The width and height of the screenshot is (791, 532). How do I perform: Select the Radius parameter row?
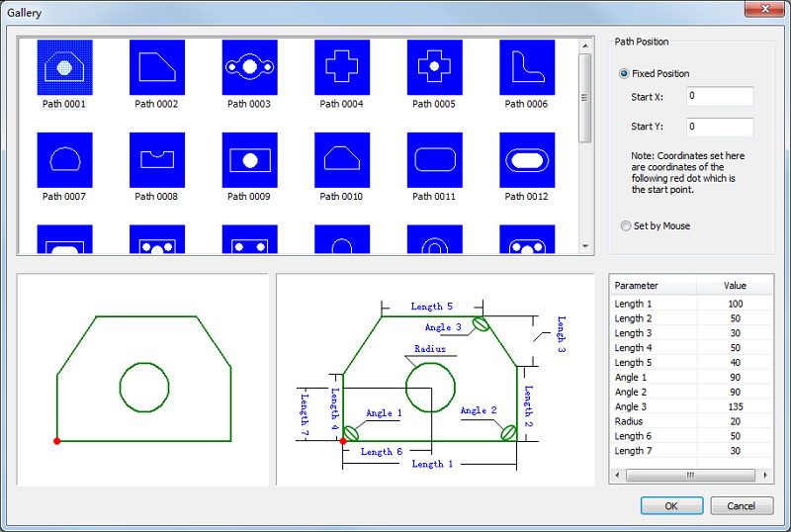click(691, 421)
